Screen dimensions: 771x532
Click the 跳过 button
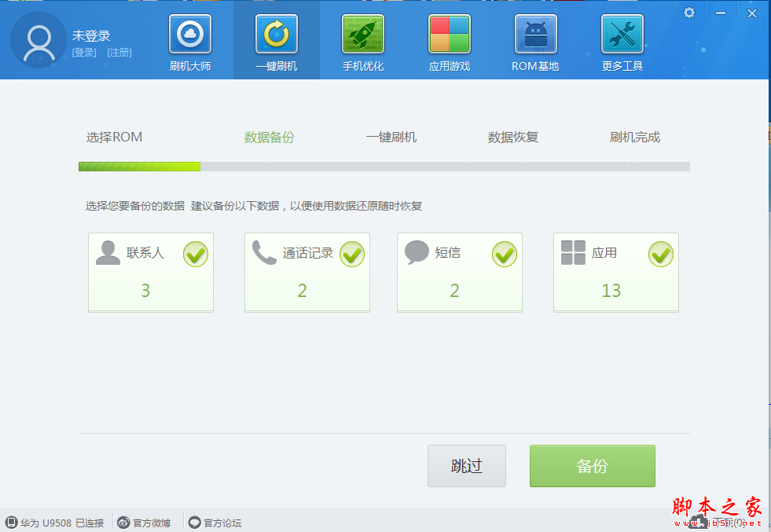point(467,466)
